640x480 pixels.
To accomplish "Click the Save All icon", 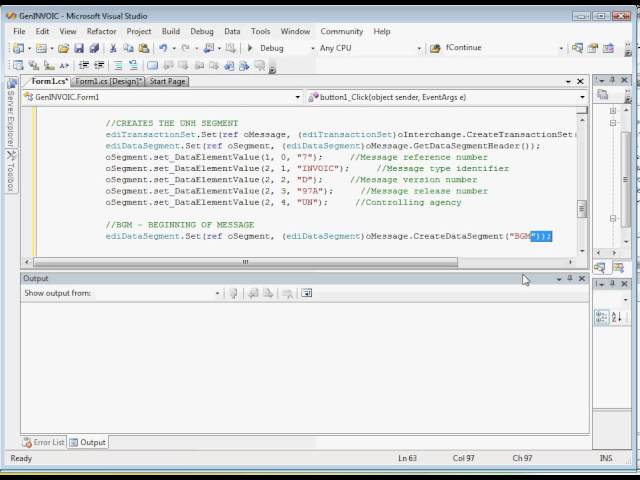I will point(94,48).
